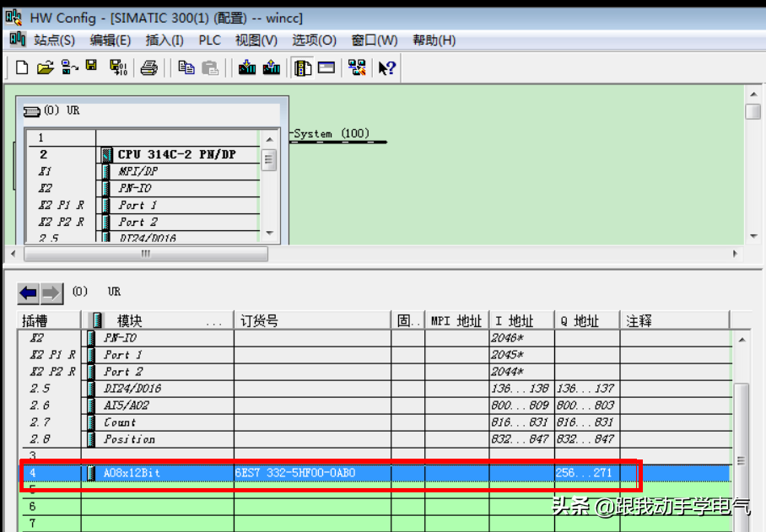Open the 插入(I) menu

coord(165,40)
